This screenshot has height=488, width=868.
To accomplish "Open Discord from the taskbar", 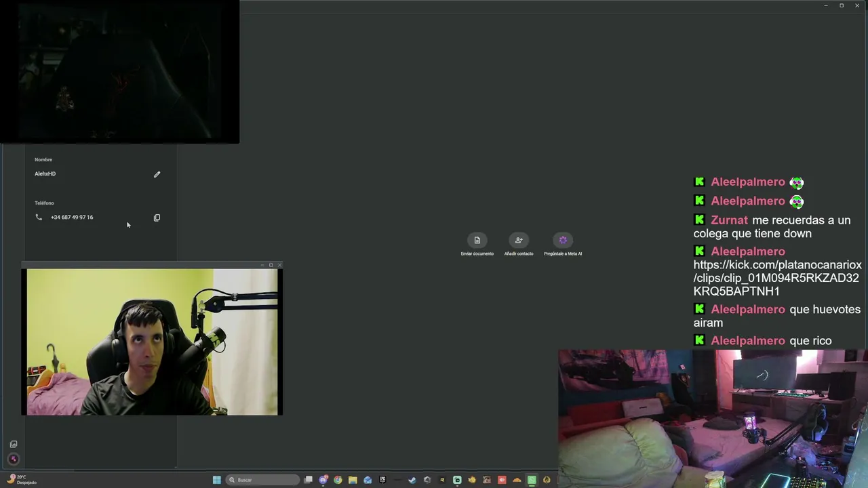I will click(323, 480).
